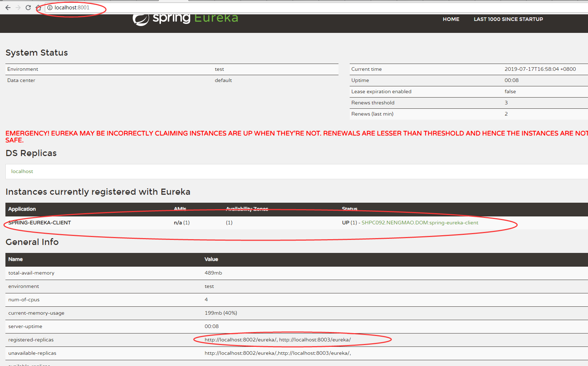Open LAST 1000 SINCE STARTUP page

(508, 19)
